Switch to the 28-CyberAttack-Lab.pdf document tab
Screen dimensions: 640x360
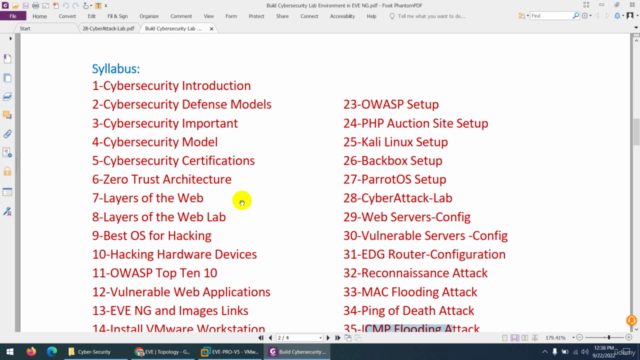click(x=108, y=29)
